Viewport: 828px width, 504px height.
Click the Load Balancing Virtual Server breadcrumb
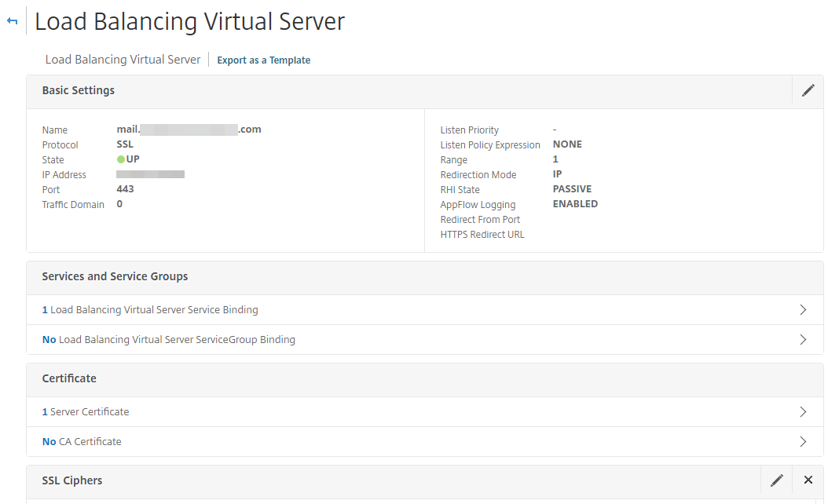click(123, 60)
